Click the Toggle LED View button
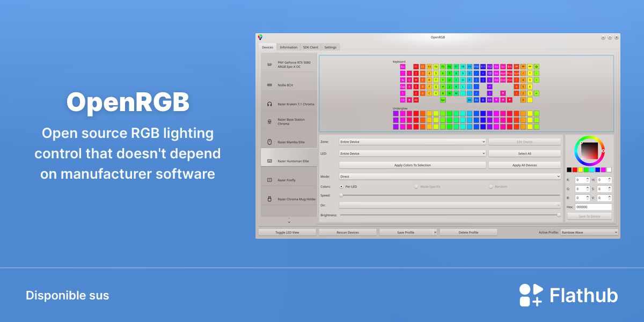Screen dimensions: 644x322 pyautogui.click(x=287, y=232)
